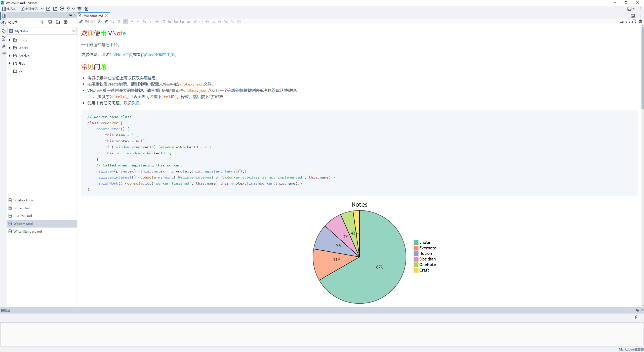
Task: Open the MyNotes notebook selector dropdown
Action: (42, 31)
